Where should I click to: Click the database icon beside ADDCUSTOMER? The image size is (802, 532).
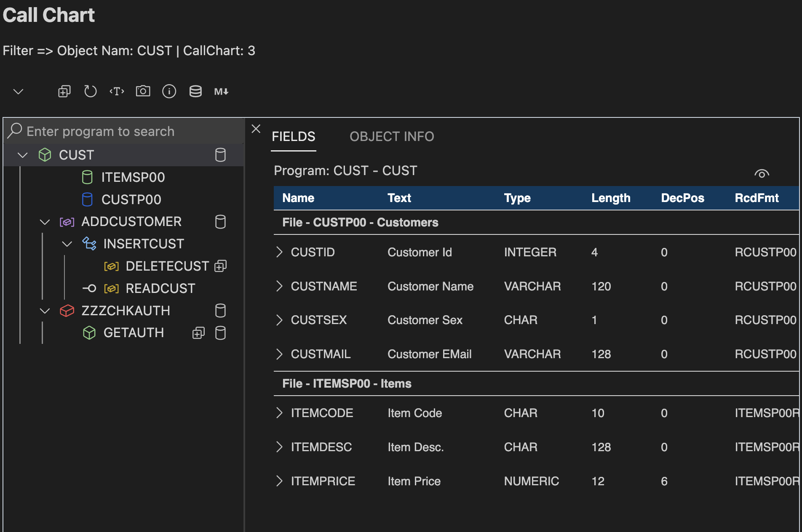pos(220,222)
